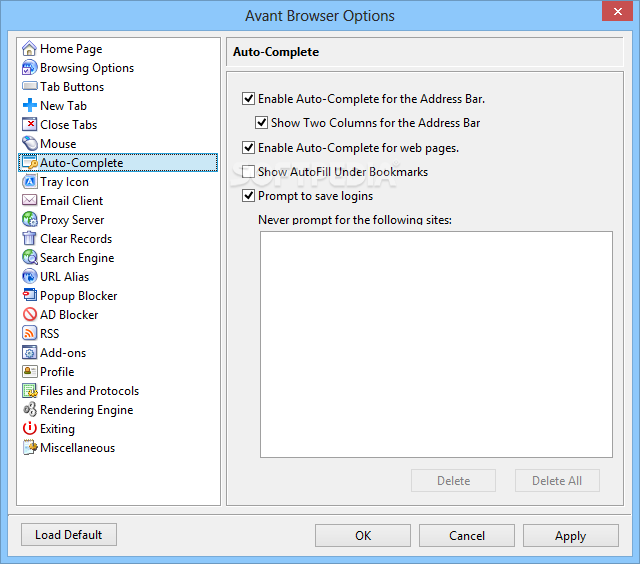Click the Miscellaneous notepad icon
Screen dimensions: 640x564
[29, 447]
